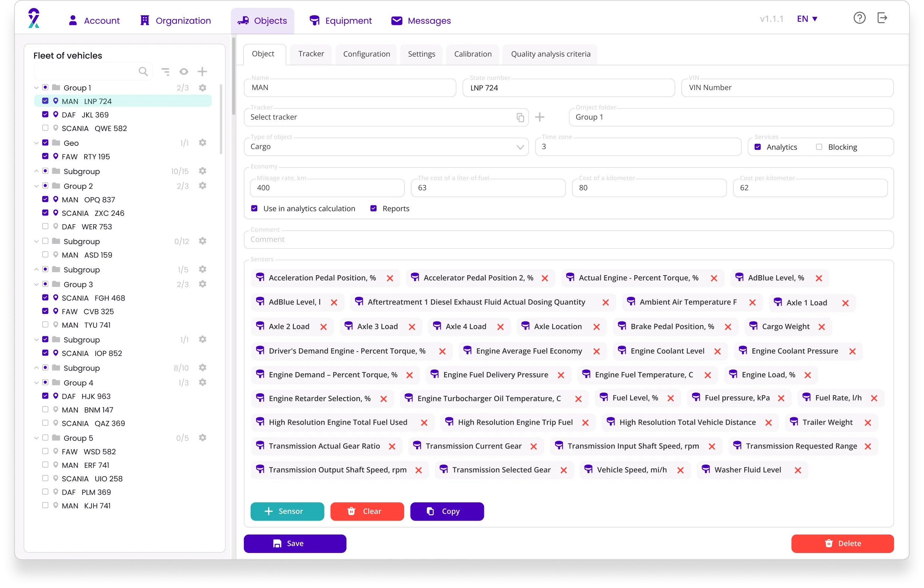Click the Save button
Image resolution: width=924 pixels, height=588 pixels.
(x=295, y=544)
